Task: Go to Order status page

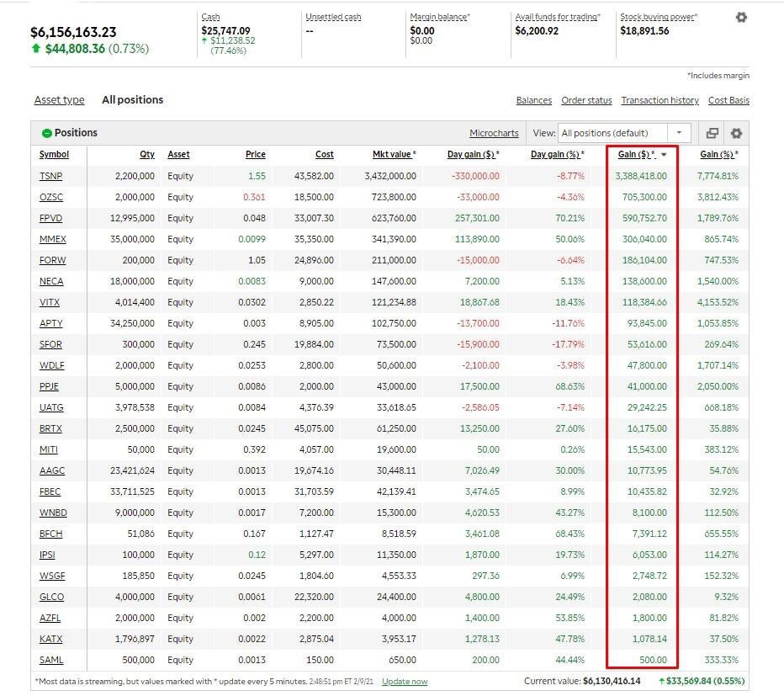Action: (586, 100)
